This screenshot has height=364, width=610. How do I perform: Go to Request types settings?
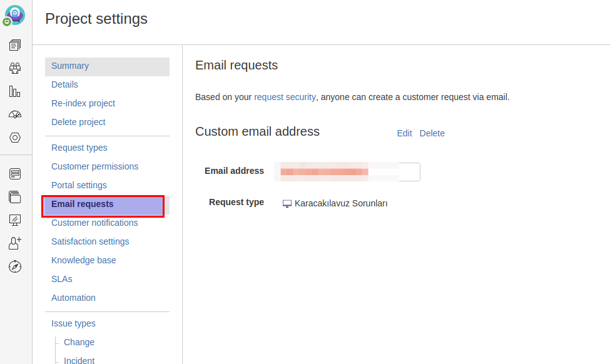79,148
